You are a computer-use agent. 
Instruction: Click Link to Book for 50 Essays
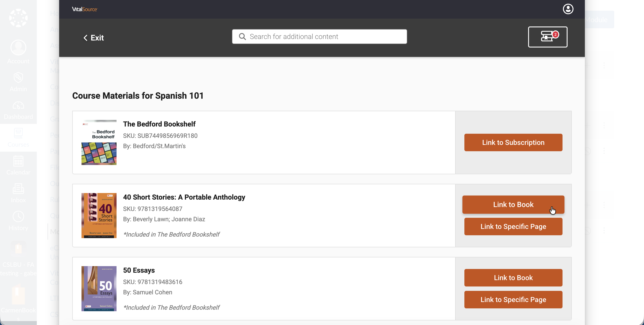(x=513, y=278)
